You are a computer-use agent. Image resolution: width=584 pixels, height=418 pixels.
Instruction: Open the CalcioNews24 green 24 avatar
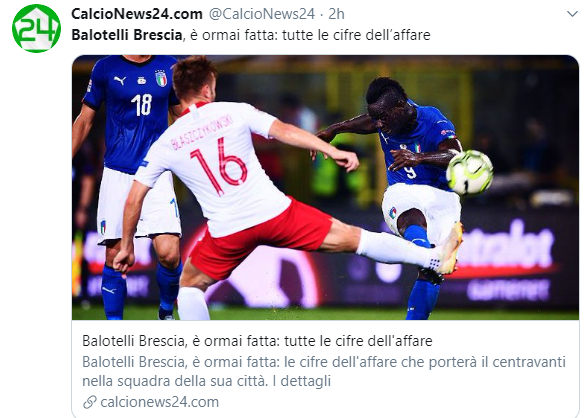point(36,28)
